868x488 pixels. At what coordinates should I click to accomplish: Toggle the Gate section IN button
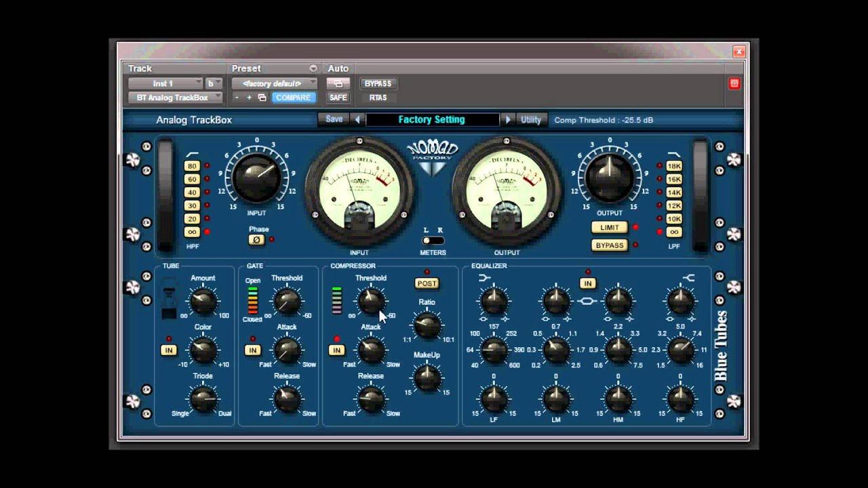click(x=252, y=350)
